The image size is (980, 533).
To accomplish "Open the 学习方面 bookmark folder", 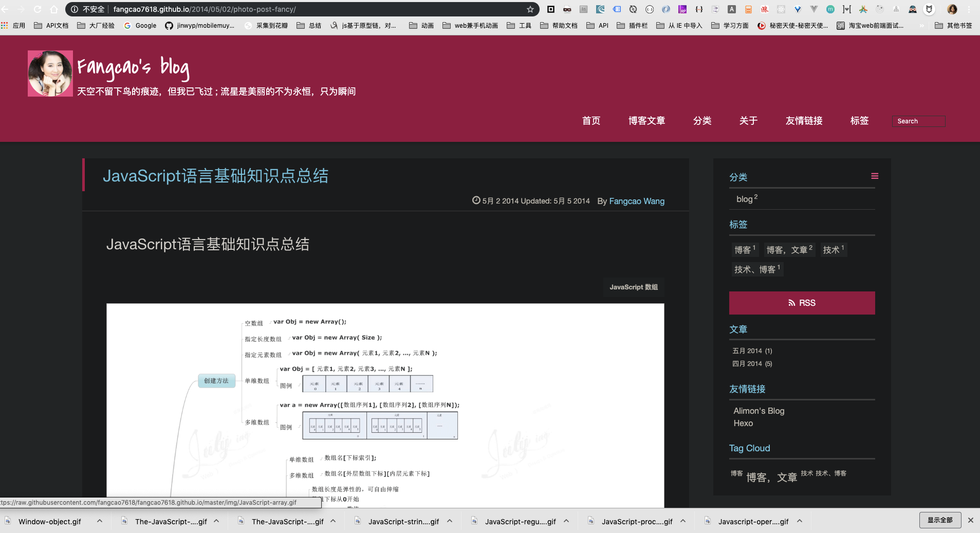I will [730, 26].
